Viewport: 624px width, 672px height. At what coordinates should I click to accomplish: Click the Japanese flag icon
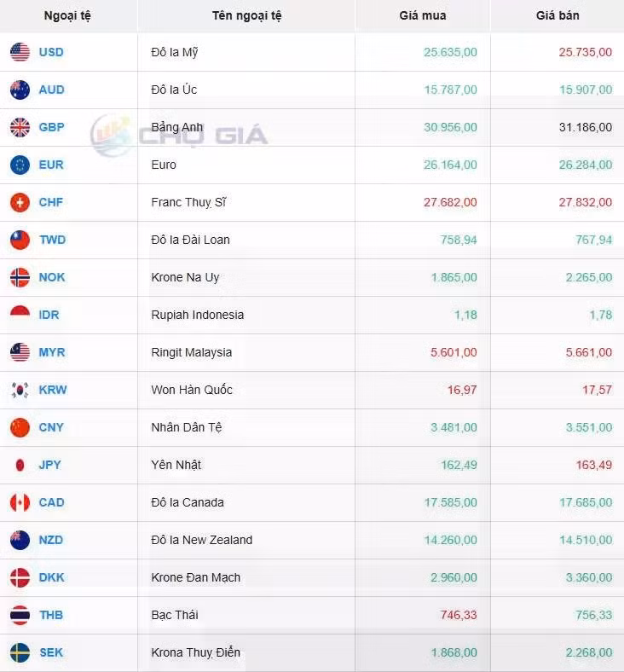click(20, 465)
